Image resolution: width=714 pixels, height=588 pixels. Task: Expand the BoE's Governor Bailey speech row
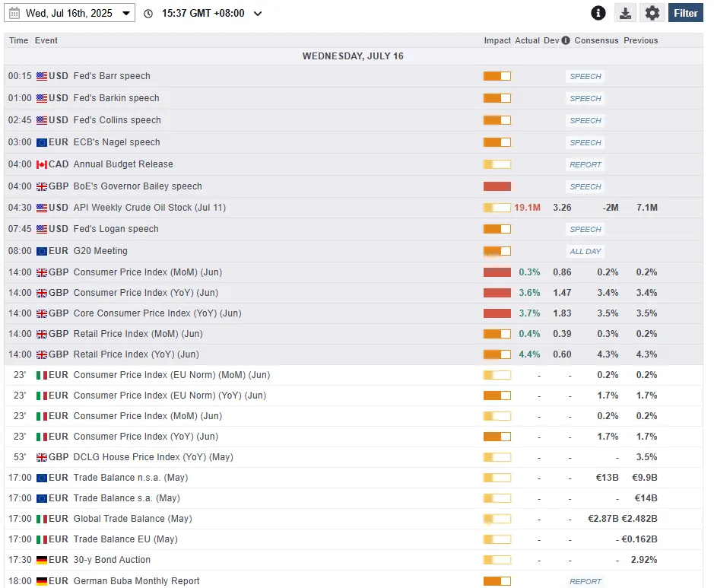(x=354, y=186)
